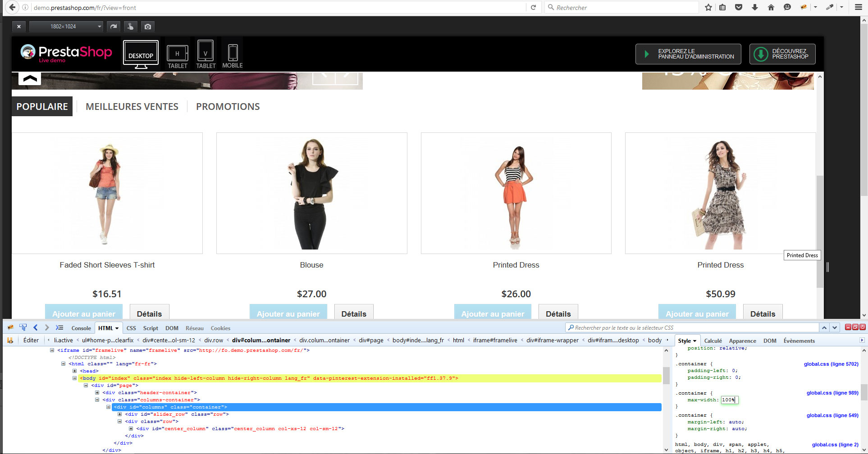Click the break on mutate icon

tap(10, 340)
